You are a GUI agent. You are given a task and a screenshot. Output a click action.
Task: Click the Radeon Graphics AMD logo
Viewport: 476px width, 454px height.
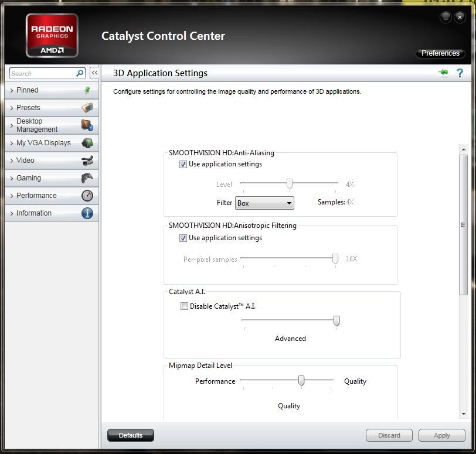coord(52,36)
